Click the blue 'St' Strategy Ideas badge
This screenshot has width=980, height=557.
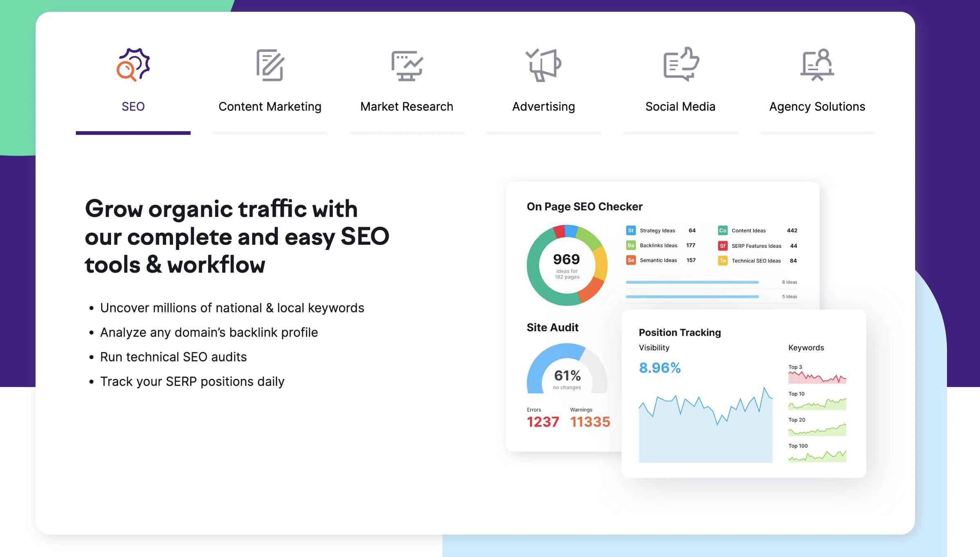point(630,231)
